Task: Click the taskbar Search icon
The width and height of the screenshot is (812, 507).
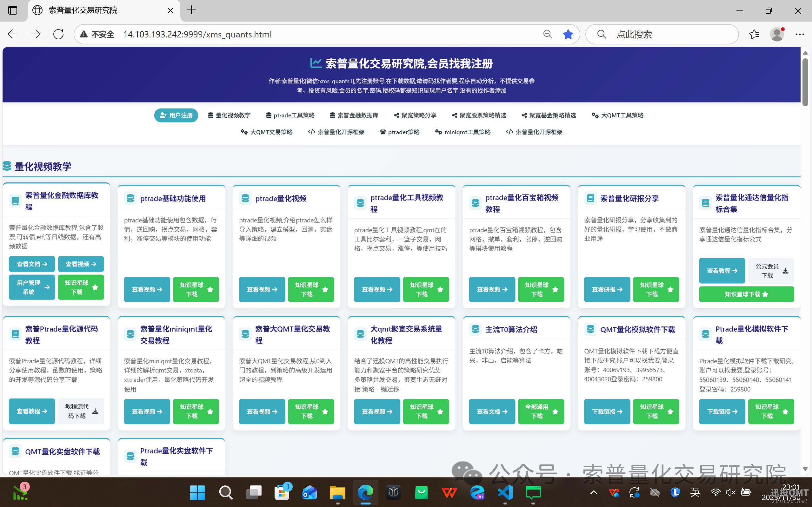Action: point(225,493)
